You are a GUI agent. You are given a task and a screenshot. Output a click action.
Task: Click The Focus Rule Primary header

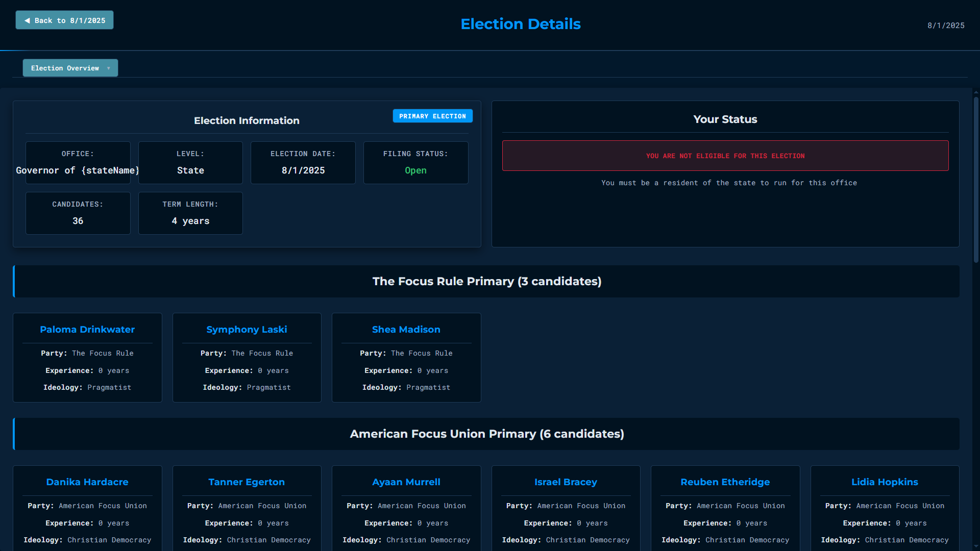click(486, 282)
